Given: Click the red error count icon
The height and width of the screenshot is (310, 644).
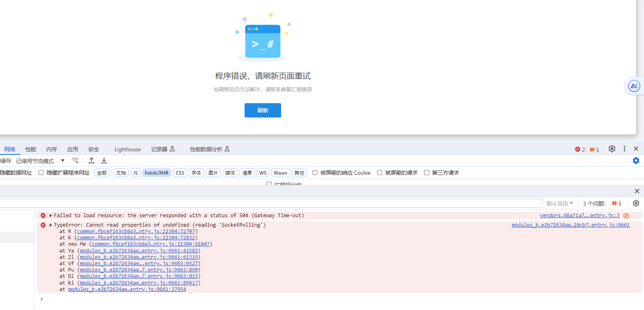Looking at the screenshot, I should (578, 149).
